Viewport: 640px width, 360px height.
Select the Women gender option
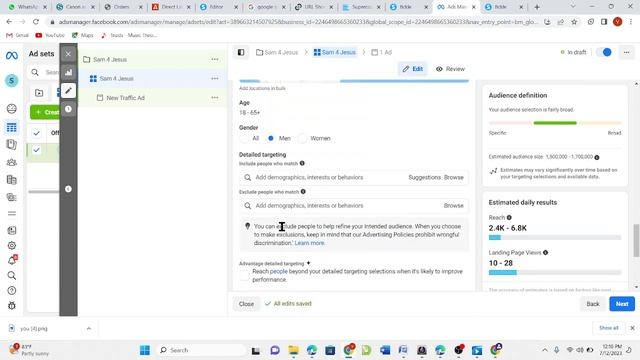302,138
